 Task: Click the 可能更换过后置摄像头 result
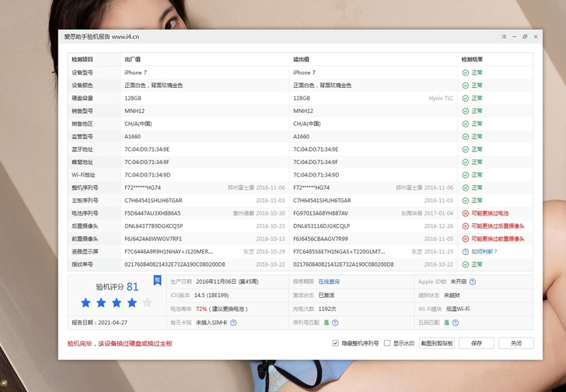(498, 226)
